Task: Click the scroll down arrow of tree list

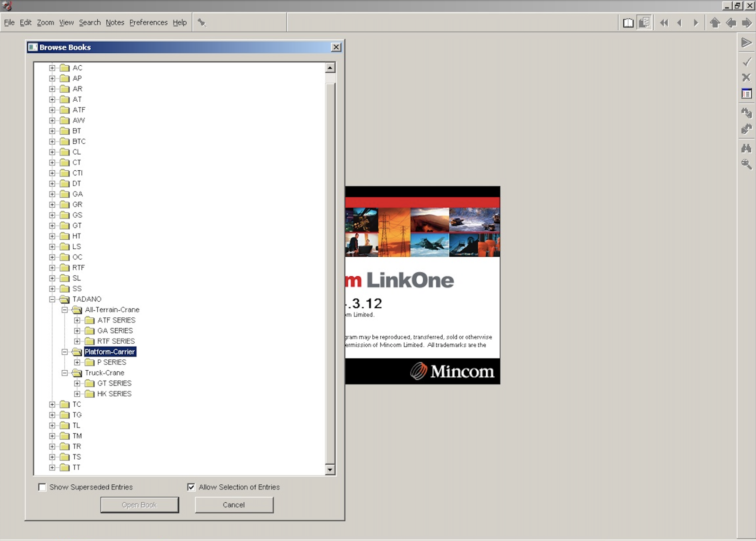Action: [x=330, y=470]
